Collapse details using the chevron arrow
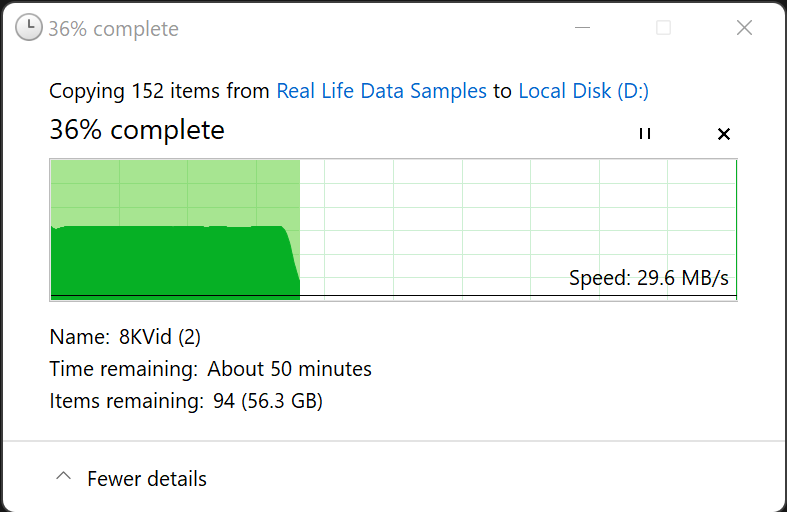This screenshot has width=787, height=512. tap(63, 478)
